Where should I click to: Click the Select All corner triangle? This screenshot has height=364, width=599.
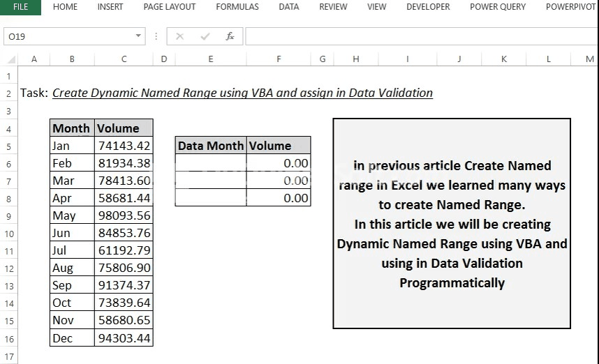[11, 59]
